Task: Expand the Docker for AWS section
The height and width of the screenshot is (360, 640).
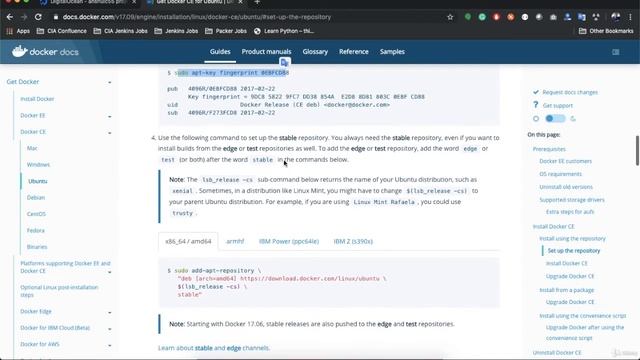Action: pos(109,345)
